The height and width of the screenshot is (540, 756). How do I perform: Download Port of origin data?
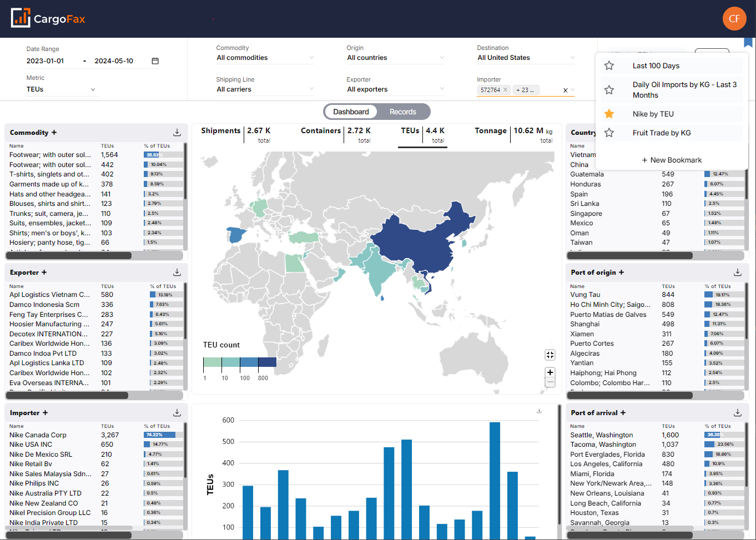point(738,272)
